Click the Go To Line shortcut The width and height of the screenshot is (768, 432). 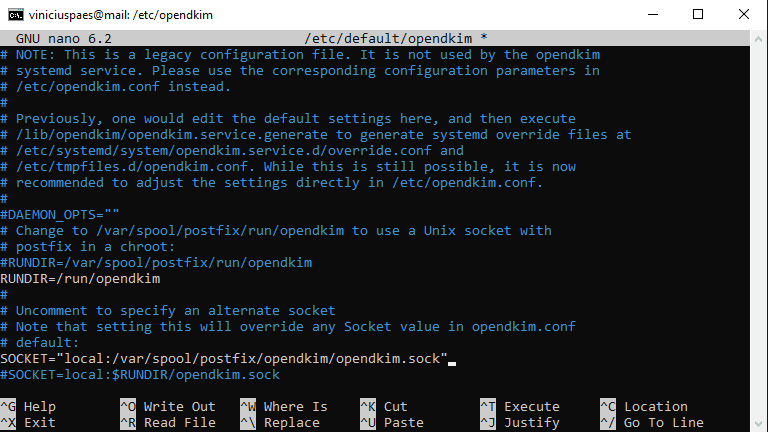point(663,422)
